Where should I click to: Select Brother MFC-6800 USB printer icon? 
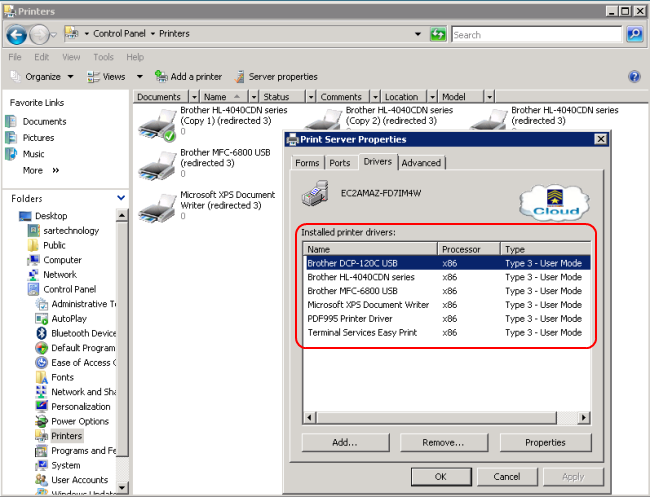point(158,167)
